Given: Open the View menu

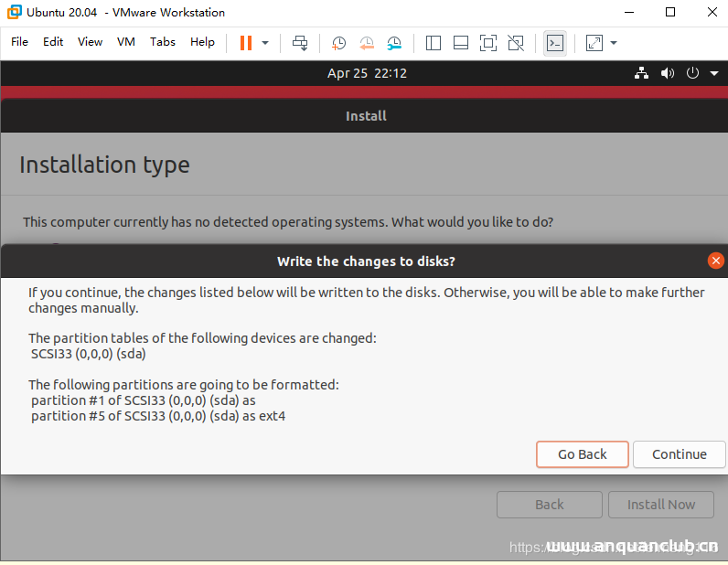Looking at the screenshot, I should (90, 42).
